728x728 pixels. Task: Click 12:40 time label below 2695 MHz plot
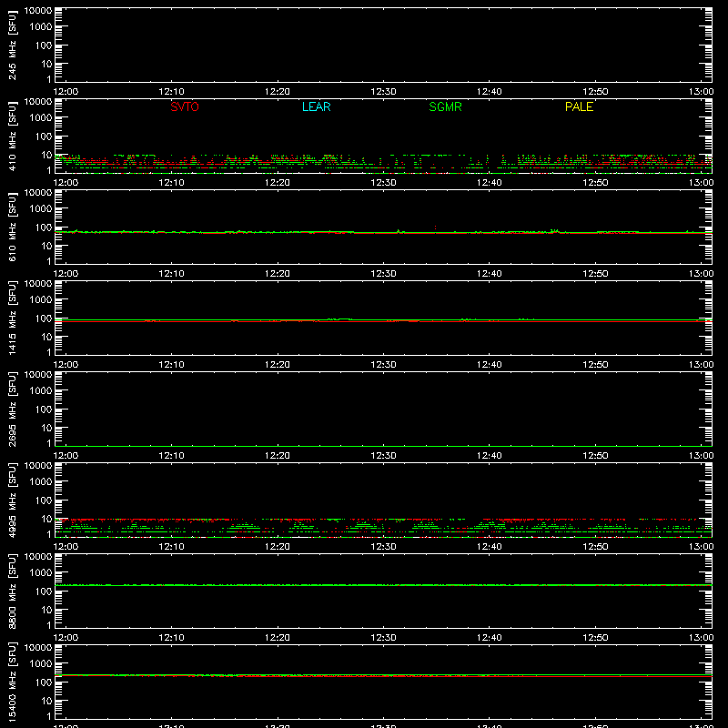pyautogui.click(x=489, y=456)
